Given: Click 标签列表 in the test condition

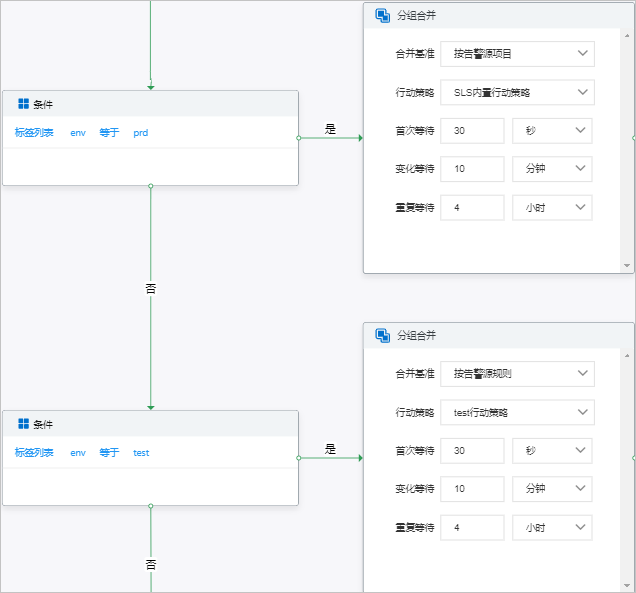Looking at the screenshot, I should [34, 453].
